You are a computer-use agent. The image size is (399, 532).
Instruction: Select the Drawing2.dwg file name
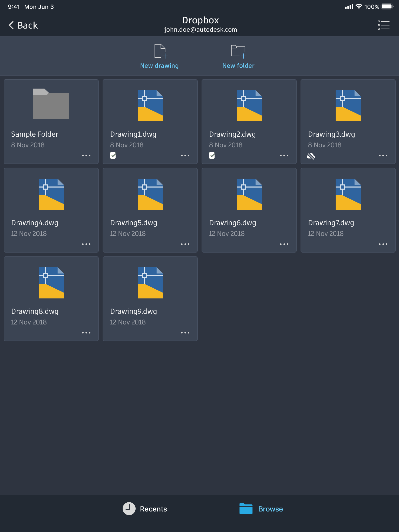point(232,134)
